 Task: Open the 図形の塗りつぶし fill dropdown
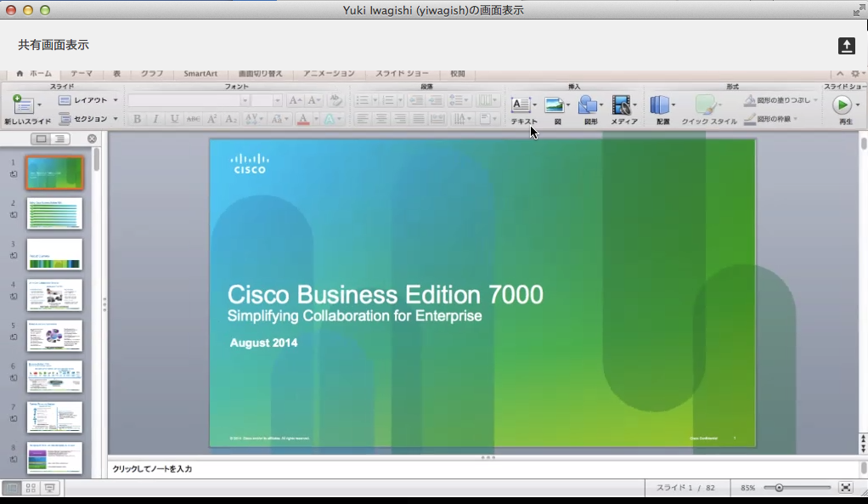(781, 100)
